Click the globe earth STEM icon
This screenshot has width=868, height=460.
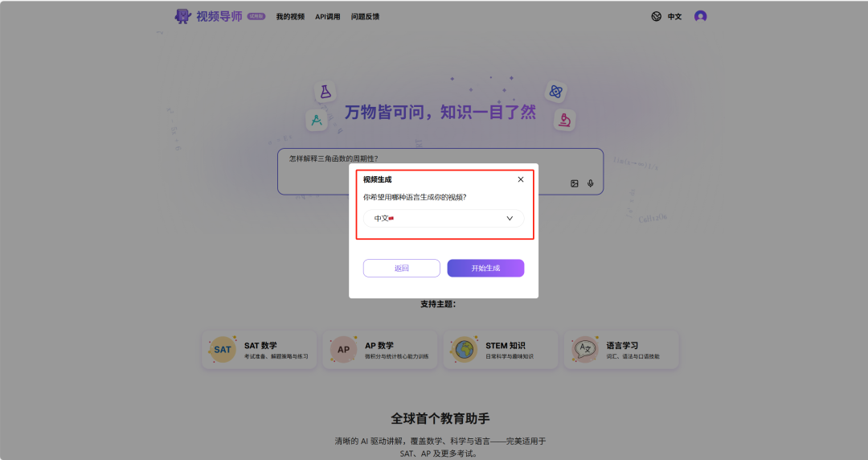(x=464, y=350)
